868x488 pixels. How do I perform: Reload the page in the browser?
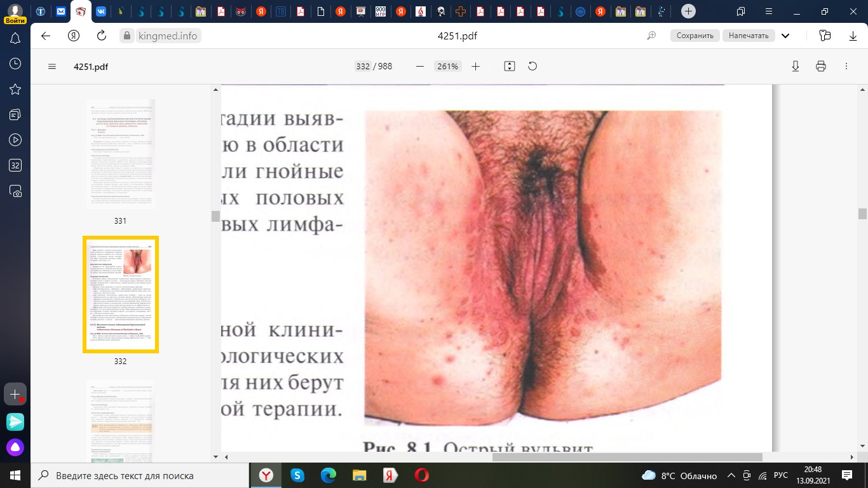(x=101, y=36)
